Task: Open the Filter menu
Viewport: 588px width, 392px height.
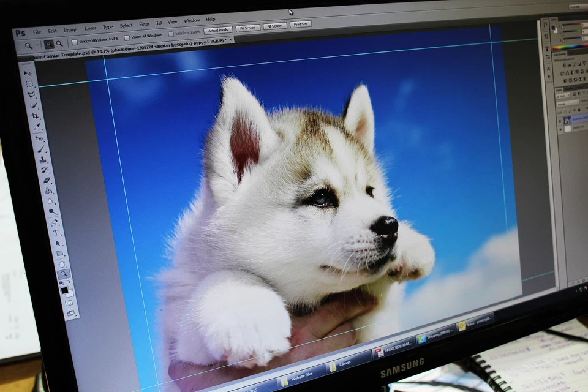Action: (144, 24)
